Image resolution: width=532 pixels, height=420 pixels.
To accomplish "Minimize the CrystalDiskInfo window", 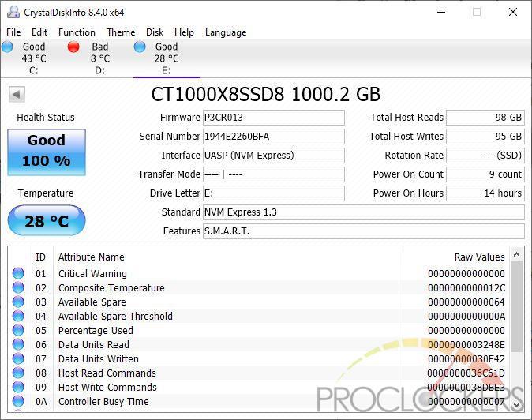I will click(441, 12).
